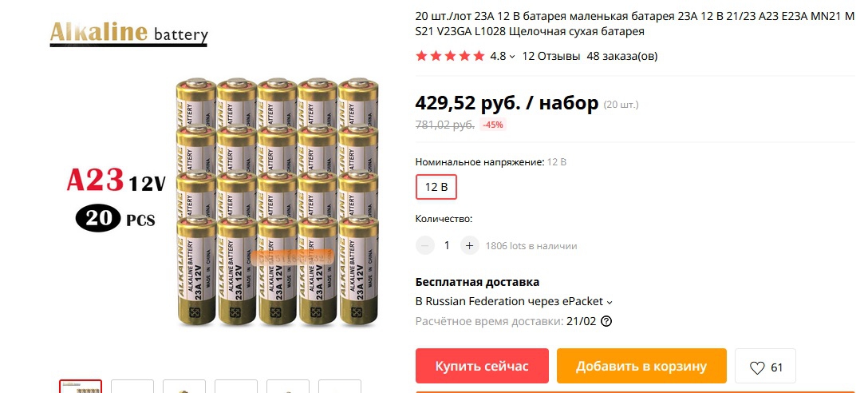Screen dimensions: 868x393
Task: Select the 12 В voltage option
Action: click(436, 188)
